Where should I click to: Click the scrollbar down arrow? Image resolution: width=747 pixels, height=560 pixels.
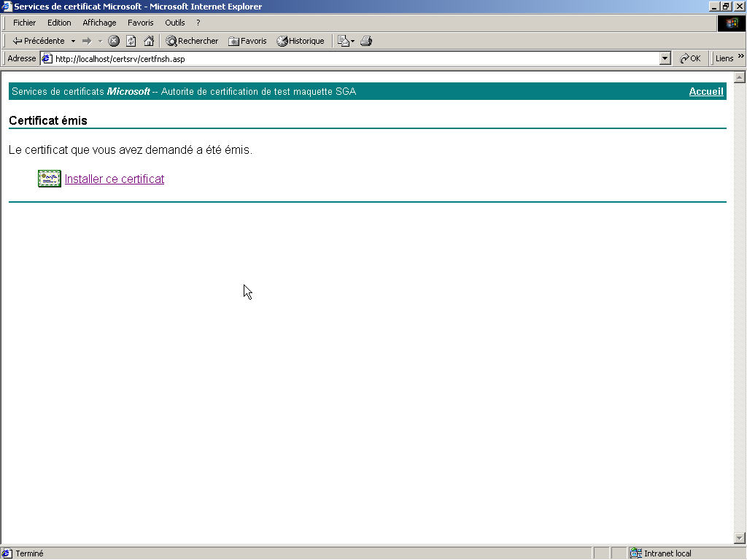(740, 539)
